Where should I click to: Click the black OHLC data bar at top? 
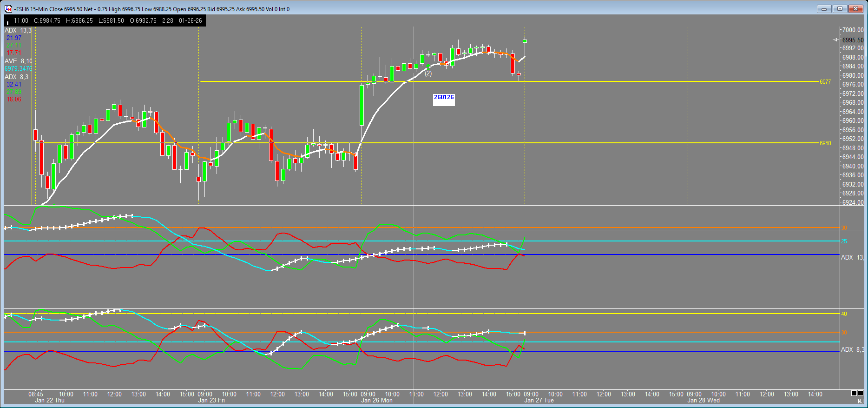105,21
